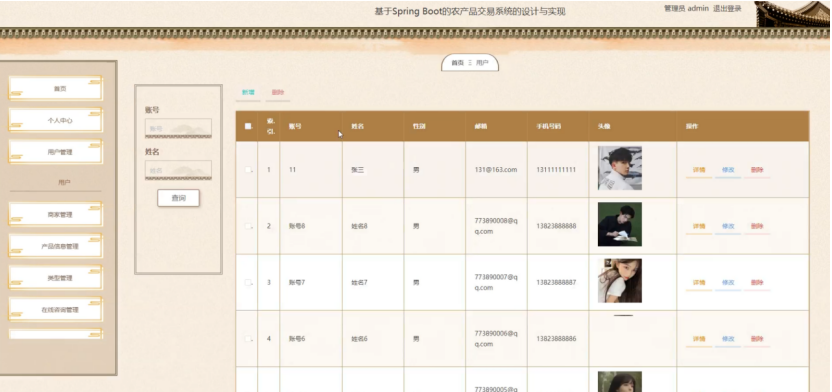Screen dimensions: 832x392
Task: Click 修改 for 账号8
Action: click(728, 227)
